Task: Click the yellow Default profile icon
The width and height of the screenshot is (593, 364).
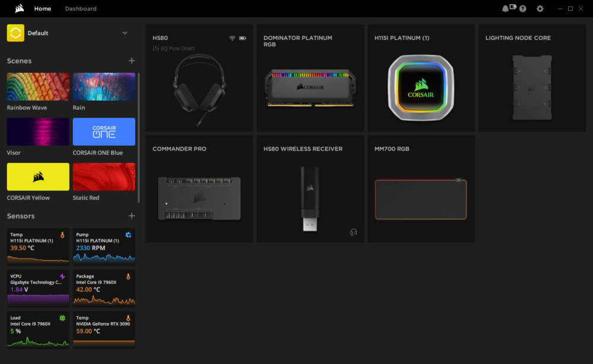Action: pyautogui.click(x=15, y=33)
